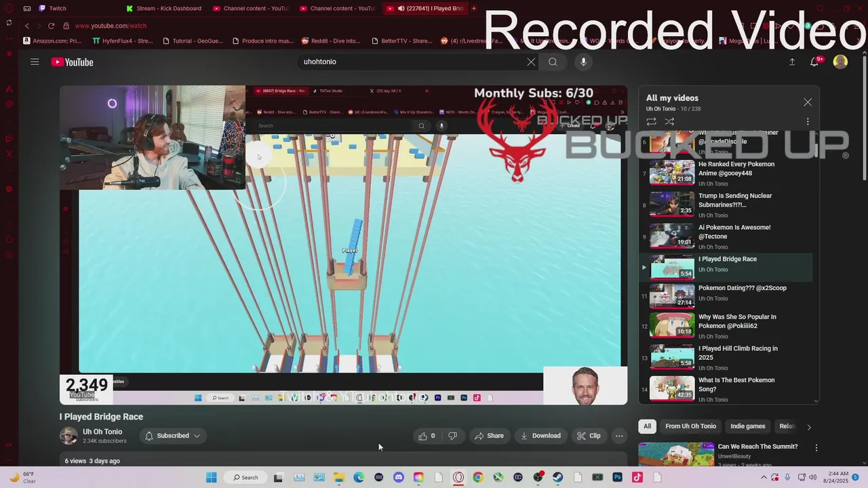Image resolution: width=868 pixels, height=488 pixels.
Task: Open I Played Hill Climb Racing 2025
Action: coord(726,357)
